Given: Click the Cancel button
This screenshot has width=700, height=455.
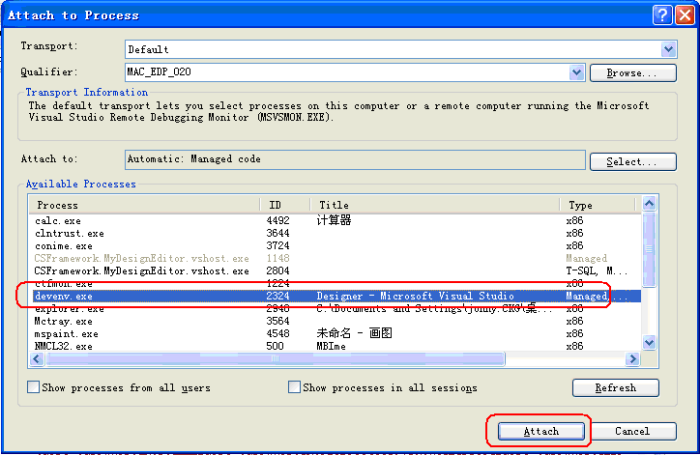Looking at the screenshot, I should point(632,431).
